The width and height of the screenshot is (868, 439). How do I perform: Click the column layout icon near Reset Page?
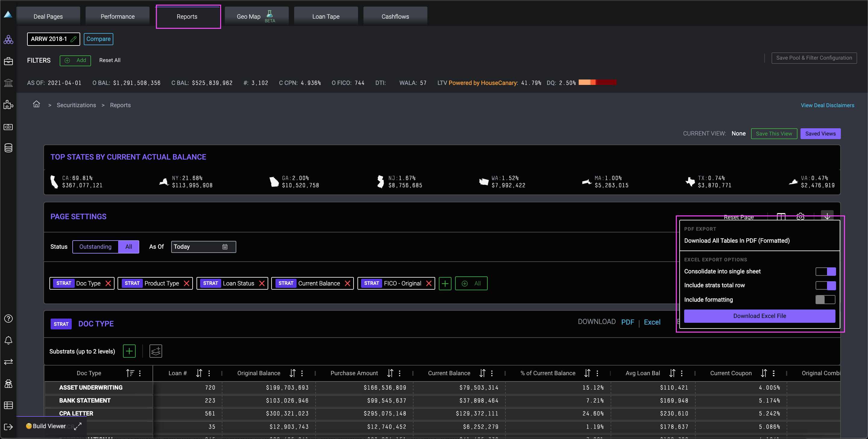click(x=781, y=216)
